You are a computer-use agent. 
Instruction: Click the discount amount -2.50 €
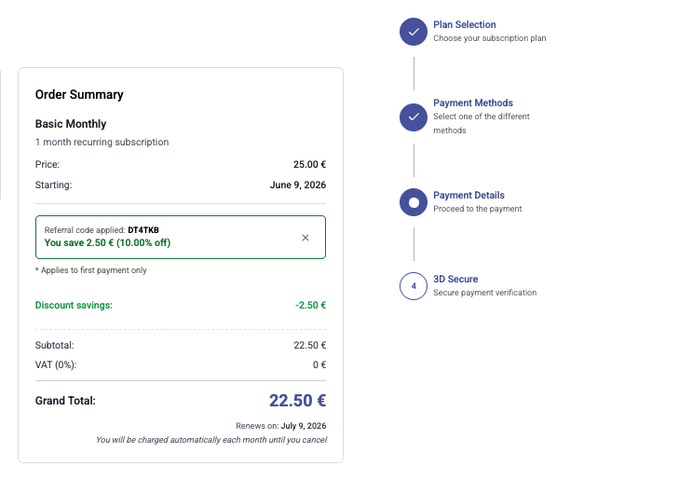310,305
